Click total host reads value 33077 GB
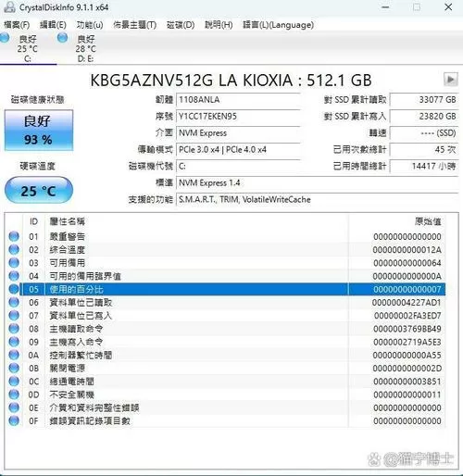463x476 pixels. click(x=424, y=100)
